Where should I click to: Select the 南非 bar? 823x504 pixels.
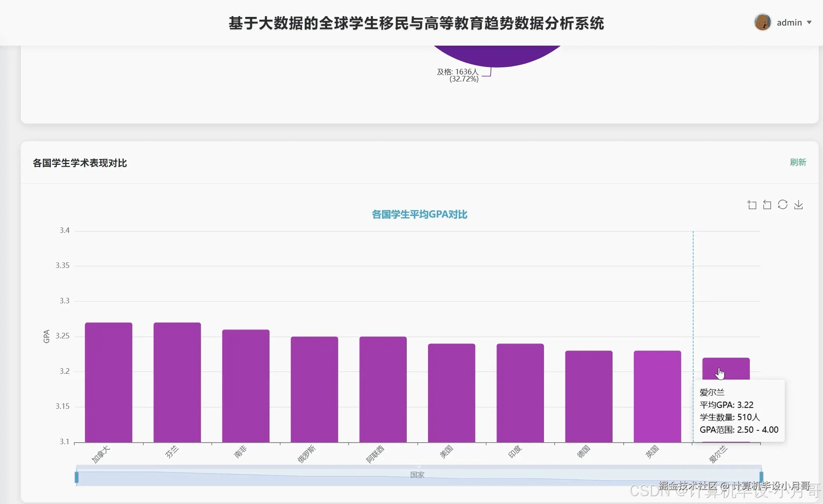245,386
